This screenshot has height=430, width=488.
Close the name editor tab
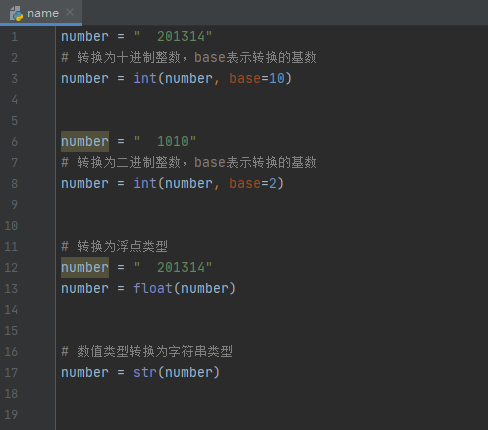[70, 12]
